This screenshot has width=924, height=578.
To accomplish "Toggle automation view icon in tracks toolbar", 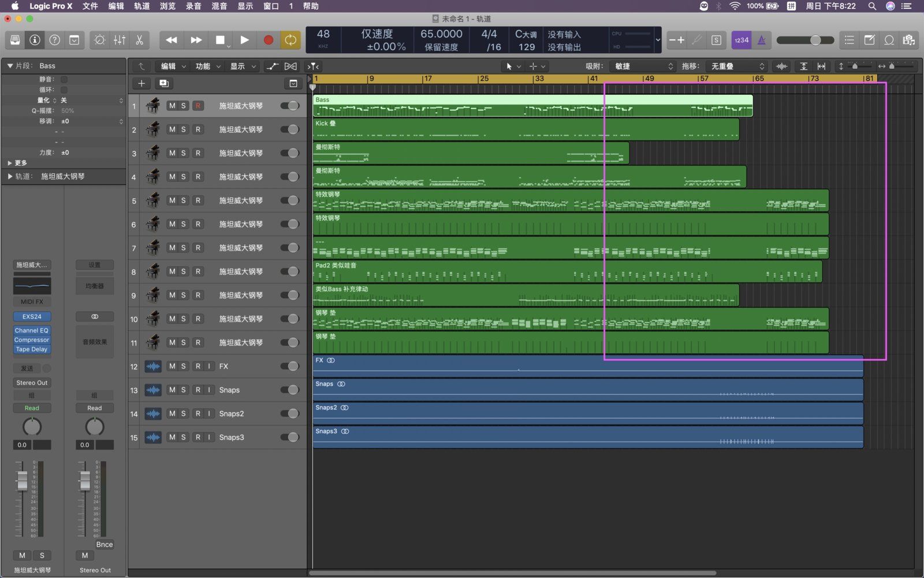I will [x=272, y=66].
